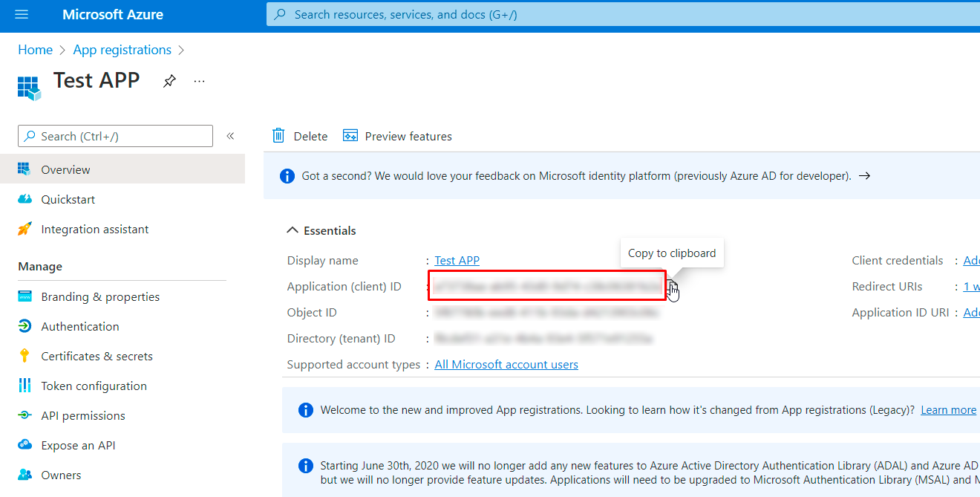Open the more options ellipsis for Test APP
980x497 pixels.
click(199, 81)
